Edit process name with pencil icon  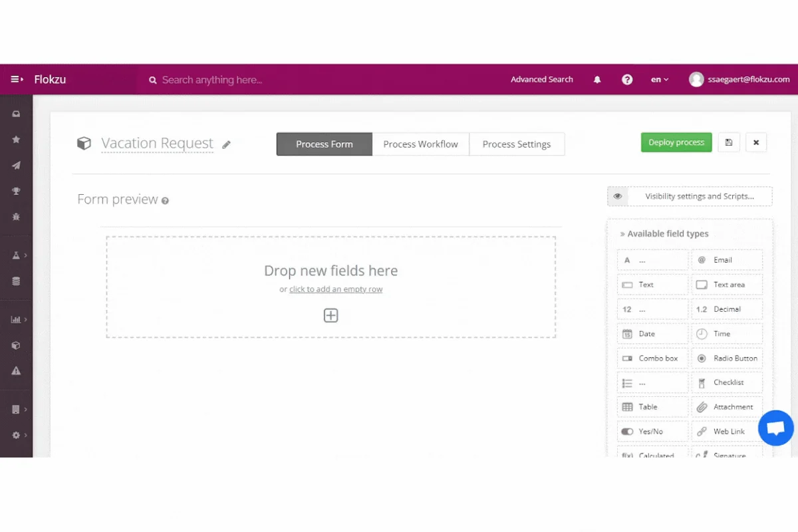pyautogui.click(x=226, y=144)
